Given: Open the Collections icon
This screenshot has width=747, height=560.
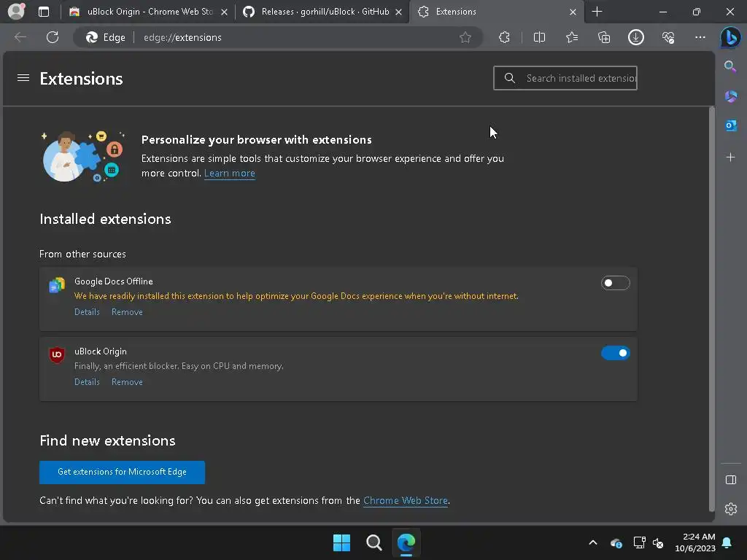Looking at the screenshot, I should (604, 37).
